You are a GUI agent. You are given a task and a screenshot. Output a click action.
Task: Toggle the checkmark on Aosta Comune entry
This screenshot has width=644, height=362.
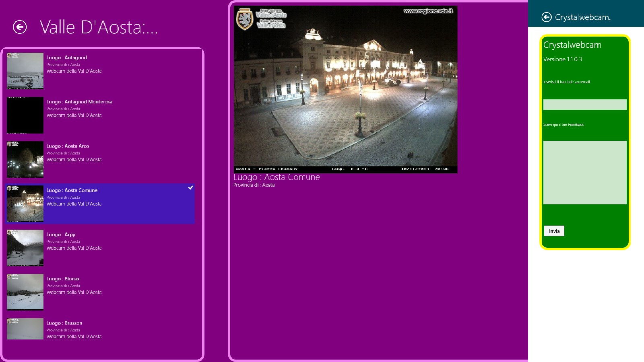191,187
